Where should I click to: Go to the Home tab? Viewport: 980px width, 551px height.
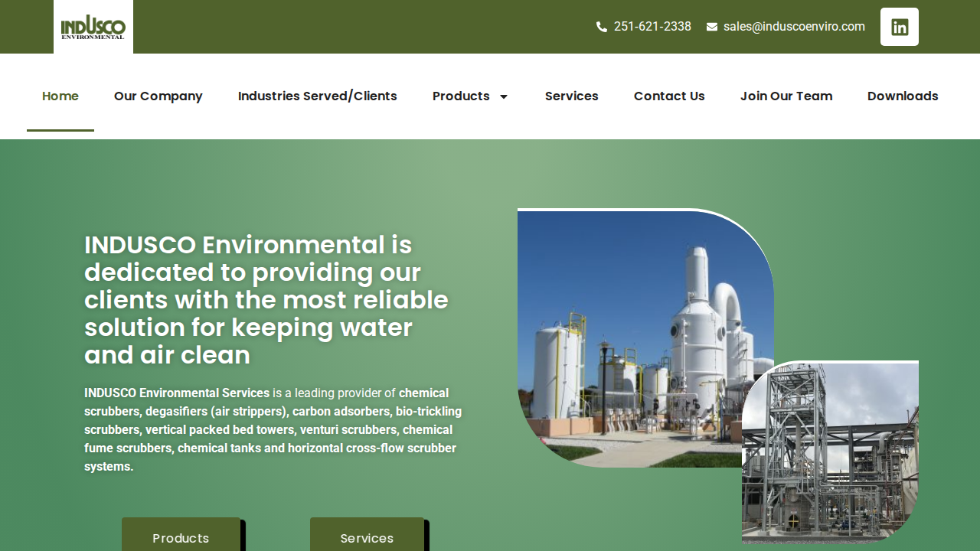click(x=60, y=96)
